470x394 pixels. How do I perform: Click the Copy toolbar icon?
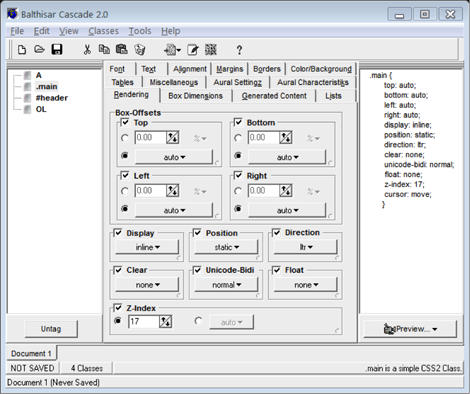point(104,49)
